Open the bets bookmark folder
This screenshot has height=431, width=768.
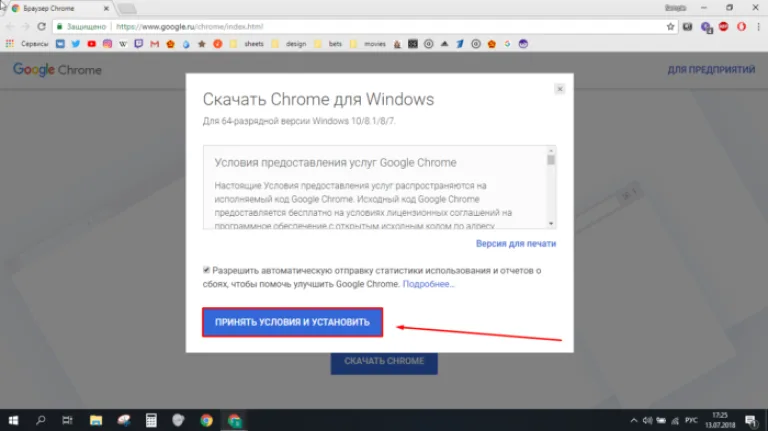pos(328,44)
